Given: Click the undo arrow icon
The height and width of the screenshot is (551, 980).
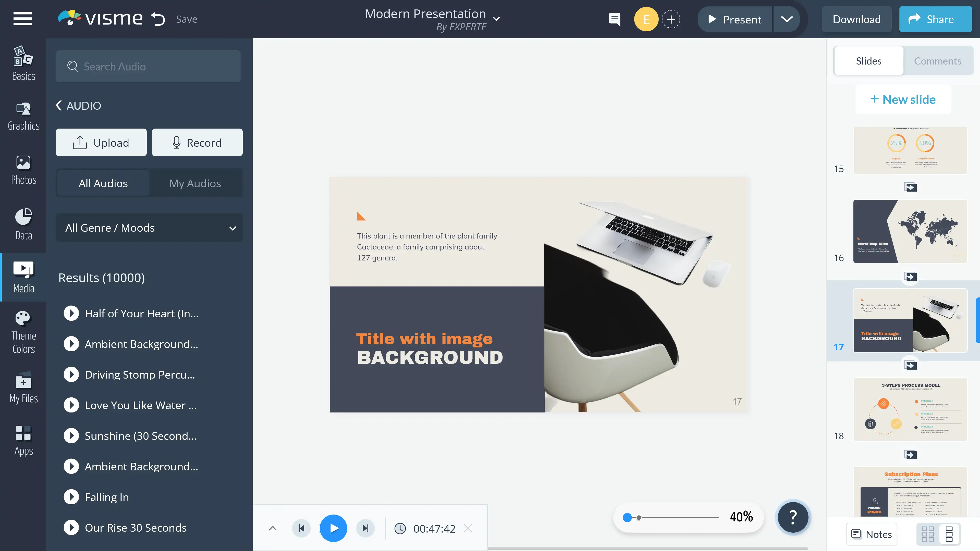Looking at the screenshot, I should point(157,19).
